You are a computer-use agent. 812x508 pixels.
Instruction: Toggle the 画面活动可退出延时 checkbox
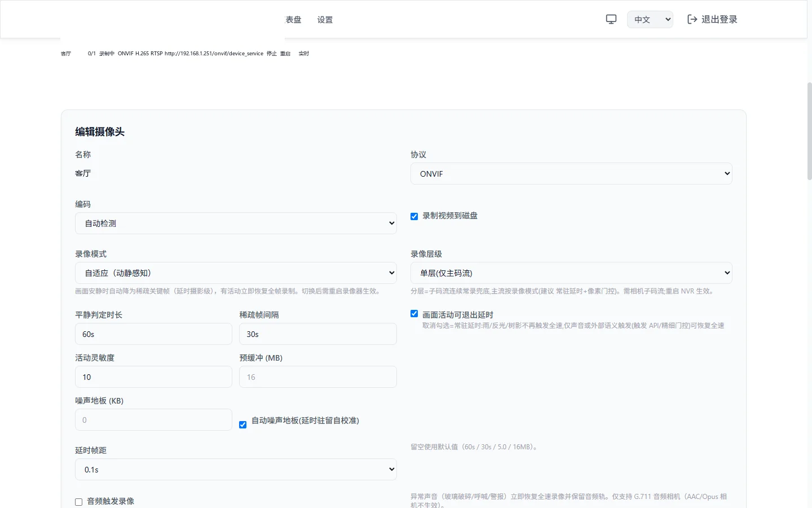click(x=414, y=314)
